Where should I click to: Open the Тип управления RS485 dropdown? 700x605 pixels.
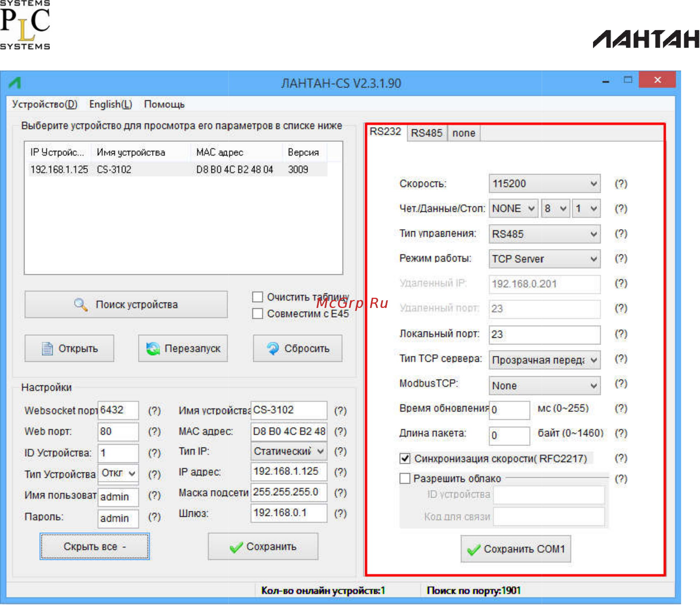tap(545, 234)
